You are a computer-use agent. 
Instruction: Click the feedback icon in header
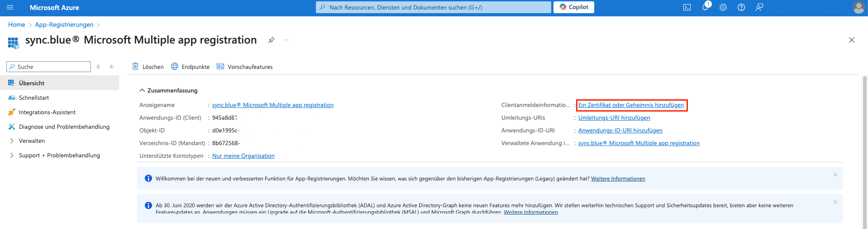759,8
